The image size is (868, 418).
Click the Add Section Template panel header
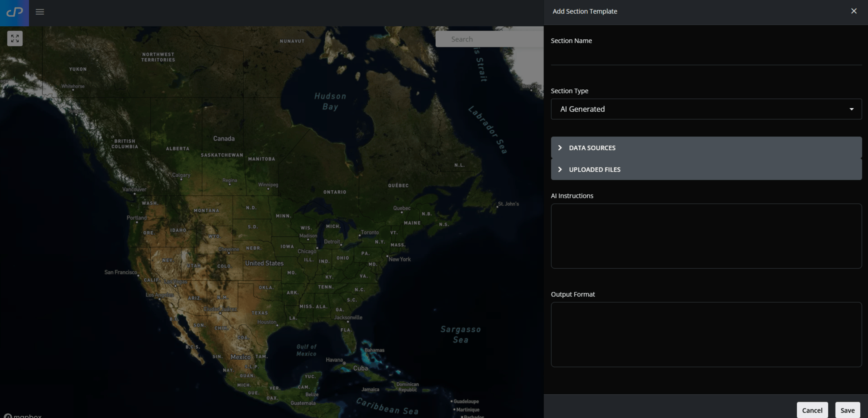pos(585,11)
